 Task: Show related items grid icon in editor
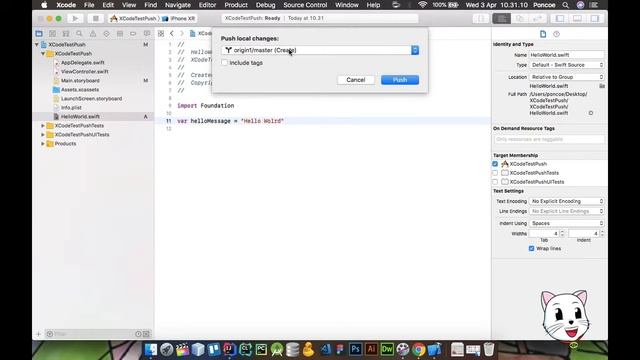161,33
